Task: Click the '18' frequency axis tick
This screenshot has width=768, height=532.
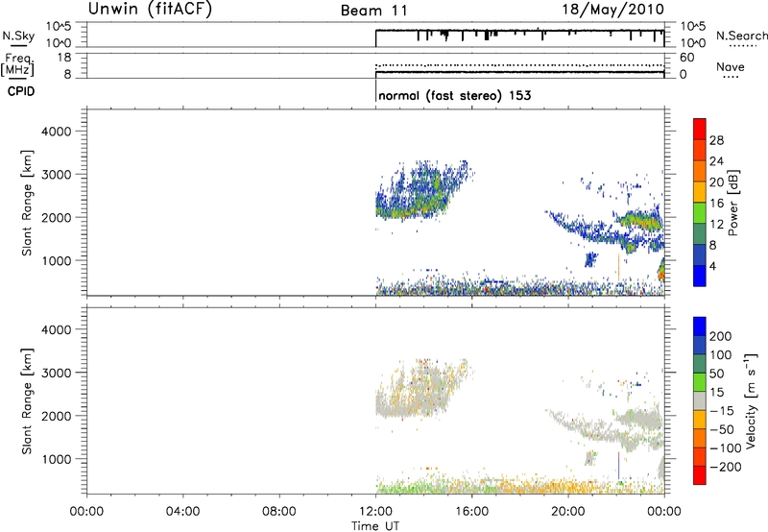Action: (x=63, y=58)
